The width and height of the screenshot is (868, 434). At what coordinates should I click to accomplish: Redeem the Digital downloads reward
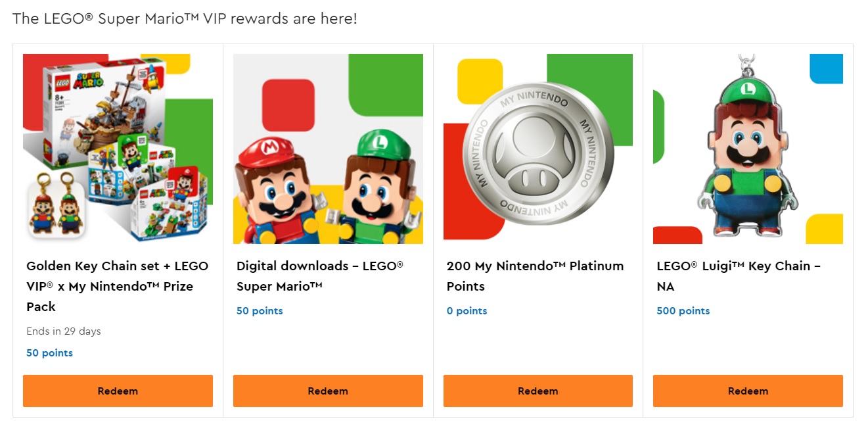click(328, 391)
